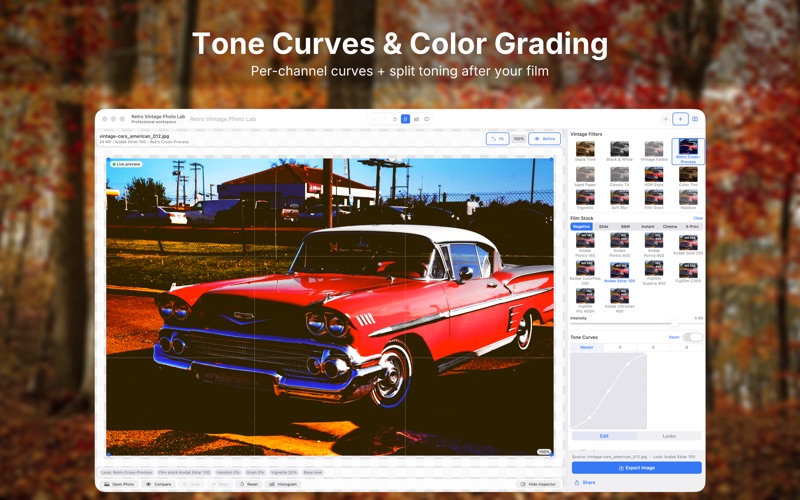The height and width of the screenshot is (500, 800).
Task: Open the X-Proc film stock tab
Action: pyautogui.click(x=692, y=227)
